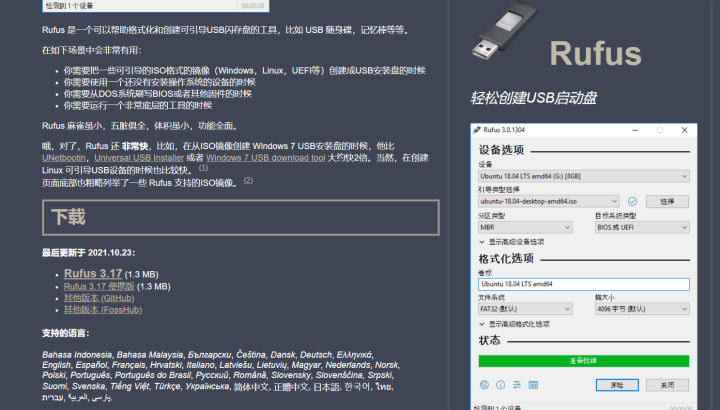Open Rufus 3.17 便携版 link

99,286
